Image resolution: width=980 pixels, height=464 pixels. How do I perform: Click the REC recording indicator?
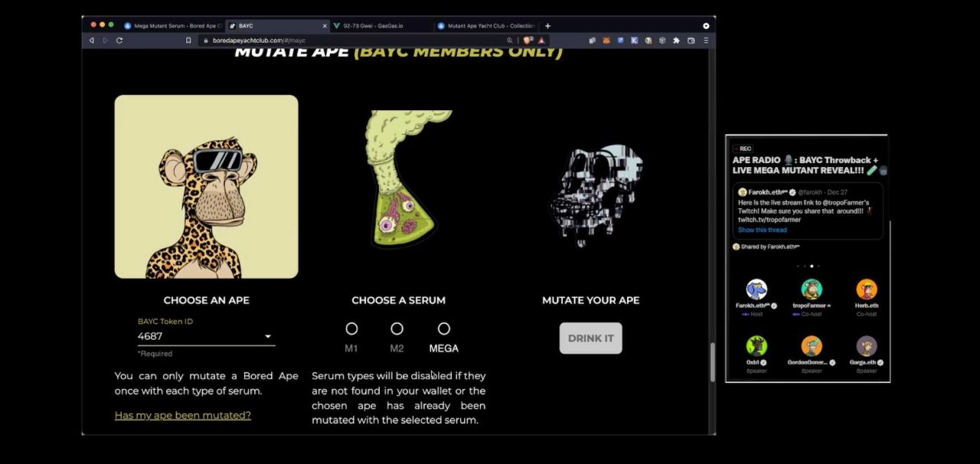743,149
